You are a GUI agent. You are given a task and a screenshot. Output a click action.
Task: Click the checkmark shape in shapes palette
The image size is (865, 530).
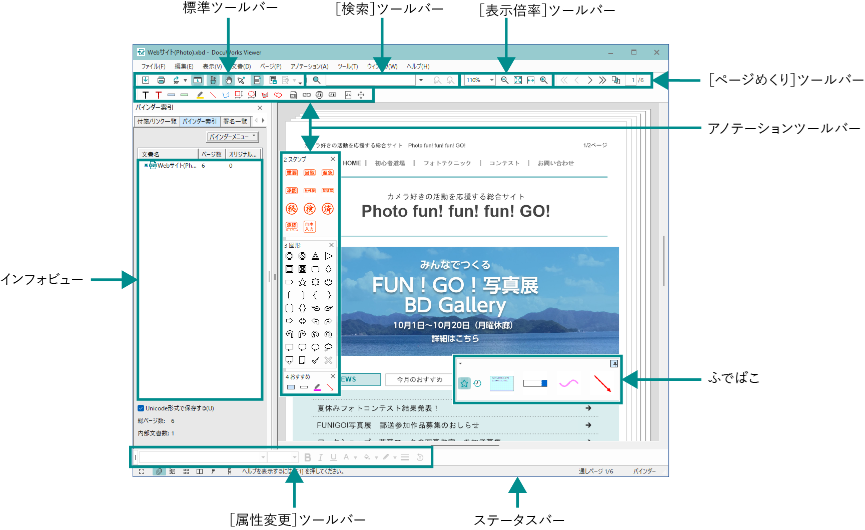pyautogui.click(x=315, y=360)
